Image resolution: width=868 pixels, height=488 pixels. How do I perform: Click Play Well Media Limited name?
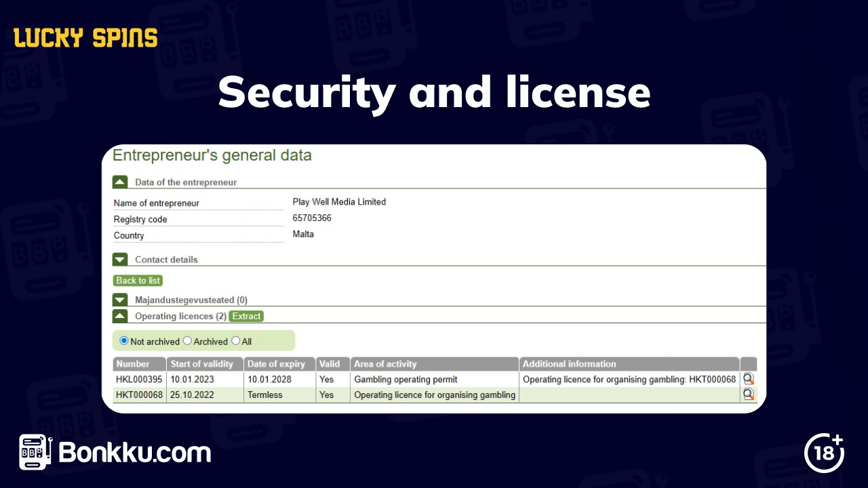[x=339, y=202]
